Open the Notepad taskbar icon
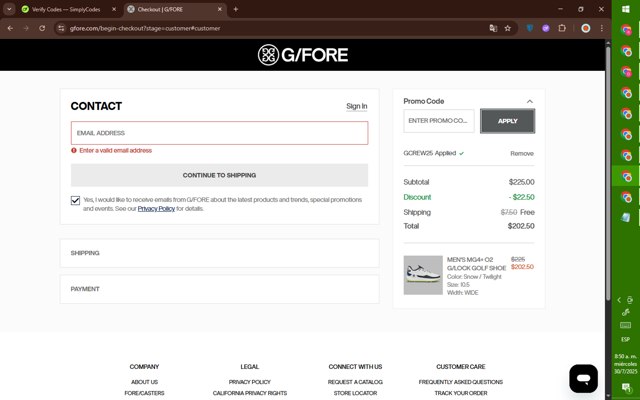This screenshot has width=640, height=400. (626, 217)
